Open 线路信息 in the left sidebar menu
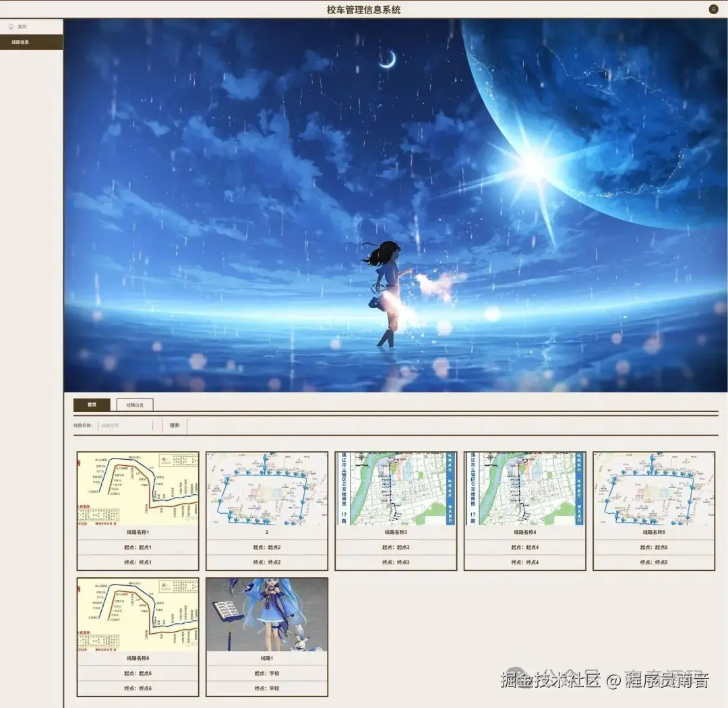Screen dimensions: 728x708 click(x=31, y=42)
